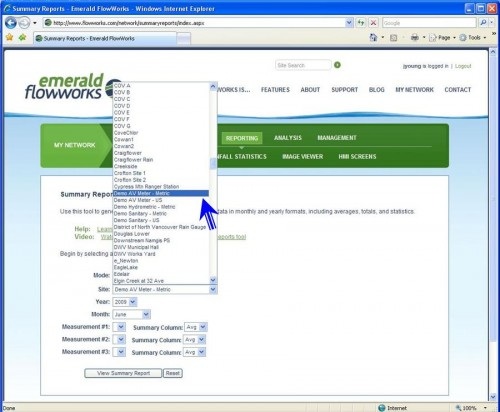Open the Favorites Center star icon
This screenshot has height=412, width=500.
pyautogui.click(x=9, y=37)
